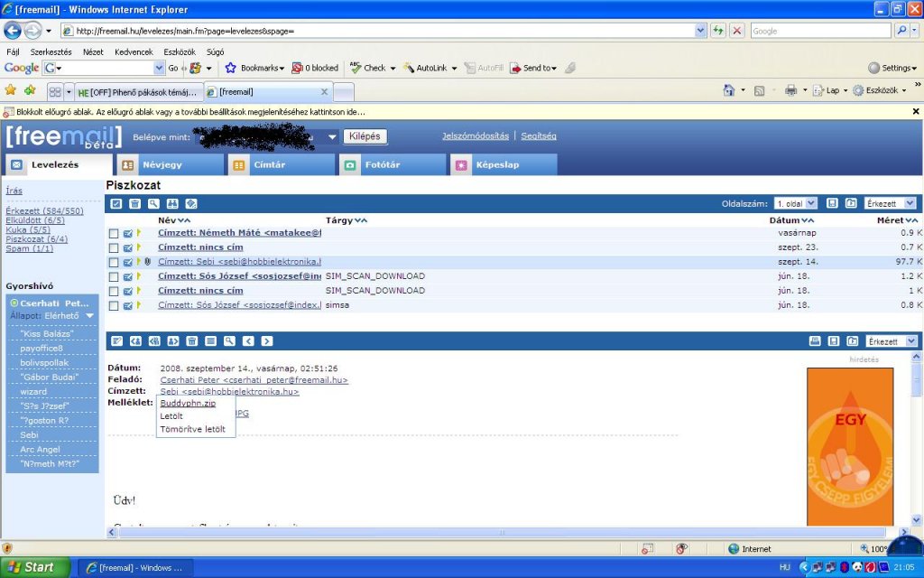
Task: Click the reply-all icon in message toolbar
Action: click(154, 340)
